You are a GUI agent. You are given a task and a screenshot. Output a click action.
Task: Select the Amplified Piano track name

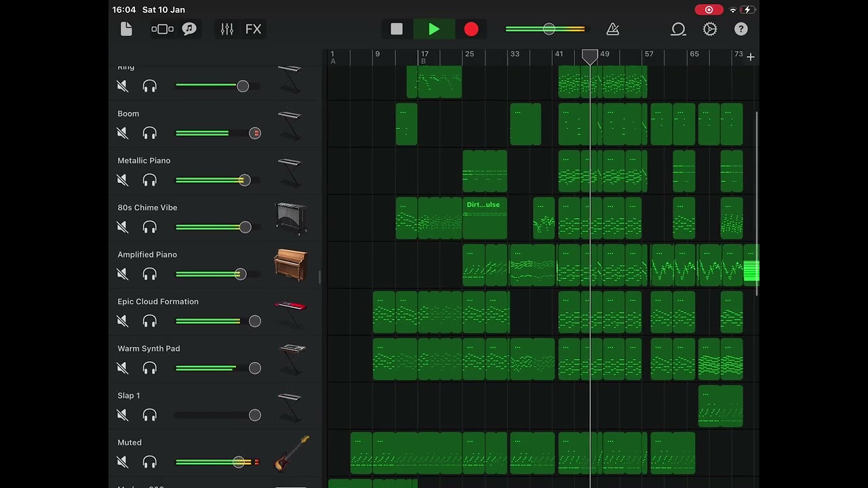tap(147, 255)
